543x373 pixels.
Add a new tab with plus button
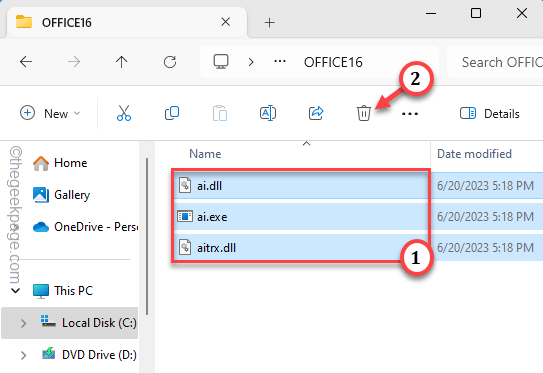pyautogui.click(x=269, y=23)
